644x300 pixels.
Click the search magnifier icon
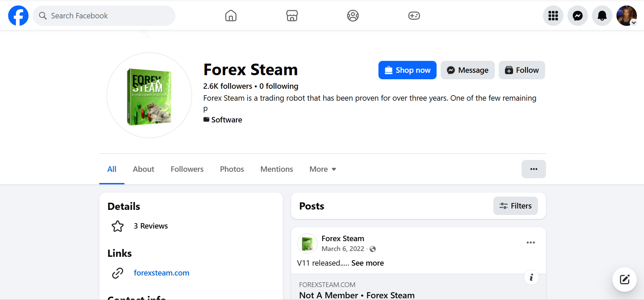click(43, 16)
